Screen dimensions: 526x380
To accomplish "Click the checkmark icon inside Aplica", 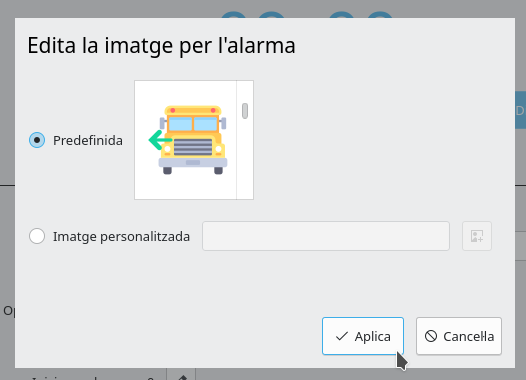I will click(x=341, y=336).
